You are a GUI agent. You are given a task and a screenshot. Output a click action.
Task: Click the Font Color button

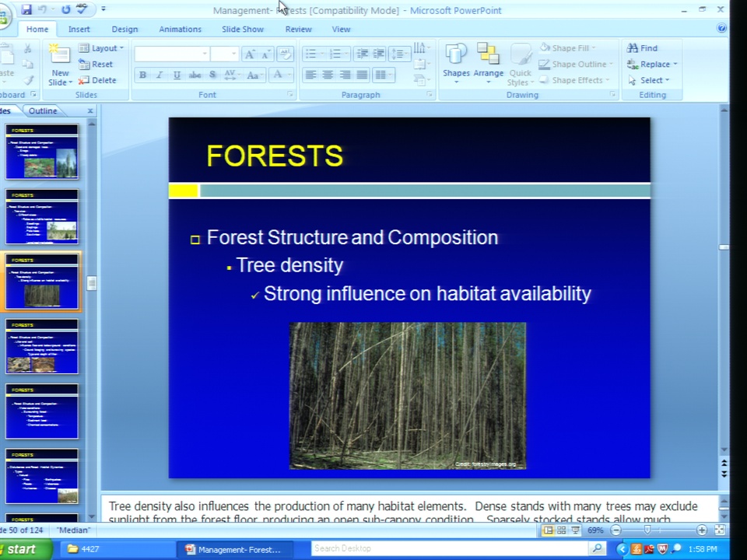[280, 75]
